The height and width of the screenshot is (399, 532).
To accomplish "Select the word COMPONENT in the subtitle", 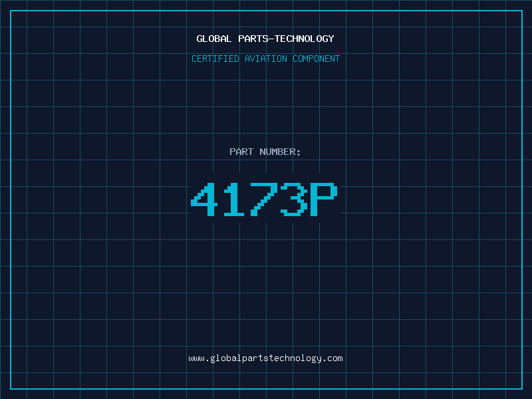I will [317, 59].
